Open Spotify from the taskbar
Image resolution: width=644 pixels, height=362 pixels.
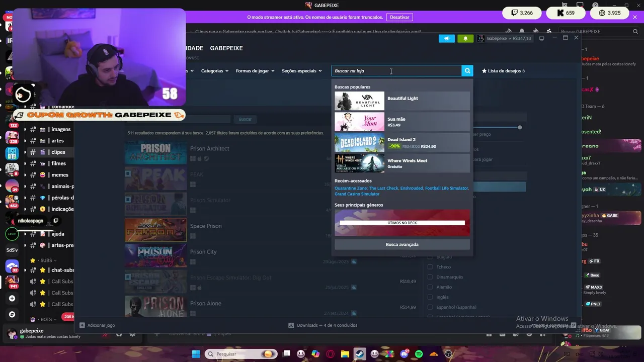coord(419,354)
